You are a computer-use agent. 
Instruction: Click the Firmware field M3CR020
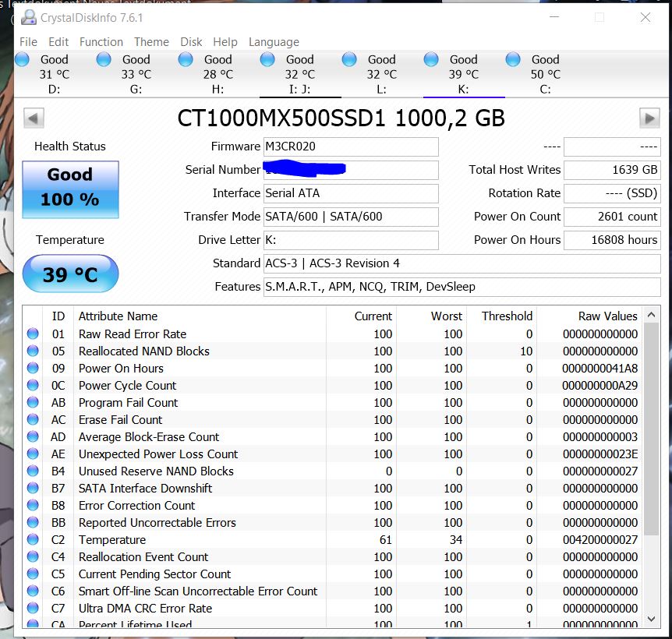pos(351,147)
